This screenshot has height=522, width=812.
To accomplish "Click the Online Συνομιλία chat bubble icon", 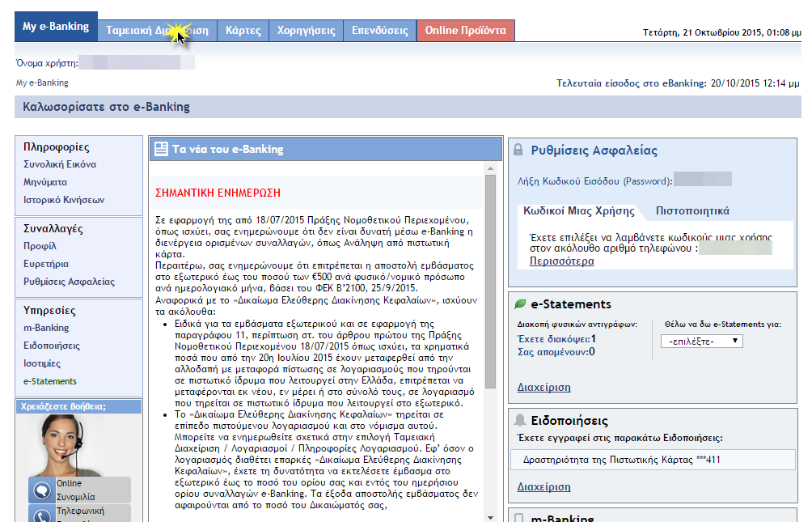I will tap(41, 490).
